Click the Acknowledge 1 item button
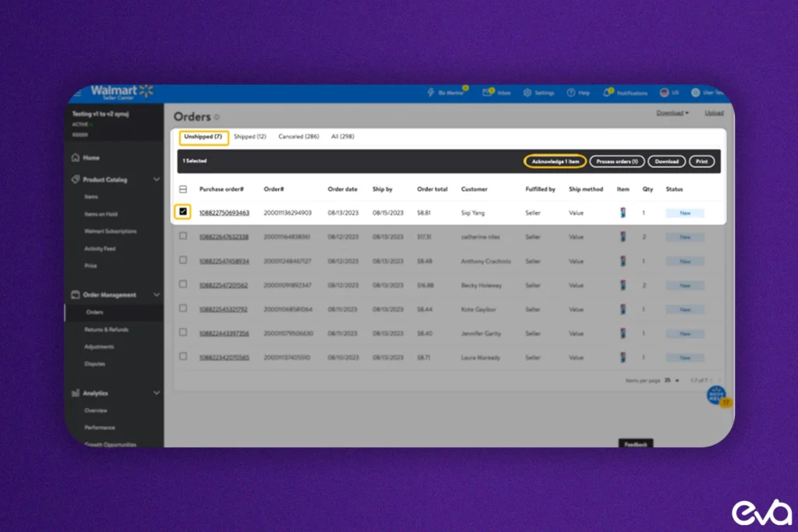 point(555,161)
